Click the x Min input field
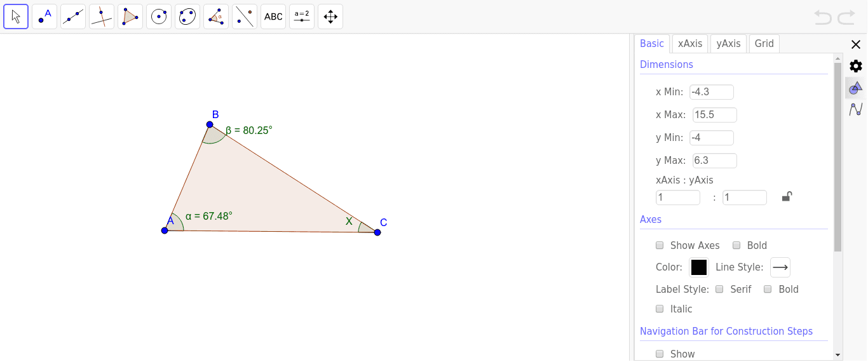Screen dimensions: 868x362 (712, 92)
